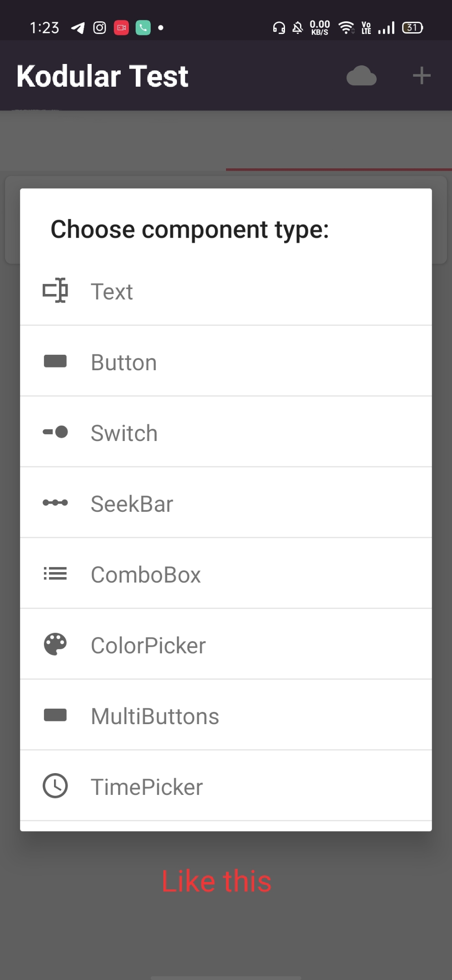Click the MultiButtons rectangle icon
452x980 pixels.
[55, 715]
